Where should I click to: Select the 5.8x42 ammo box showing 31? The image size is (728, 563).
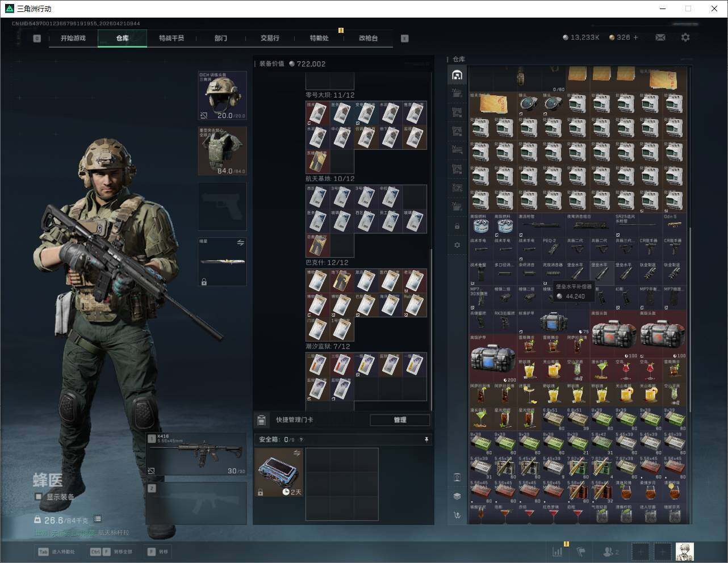[x=602, y=443]
